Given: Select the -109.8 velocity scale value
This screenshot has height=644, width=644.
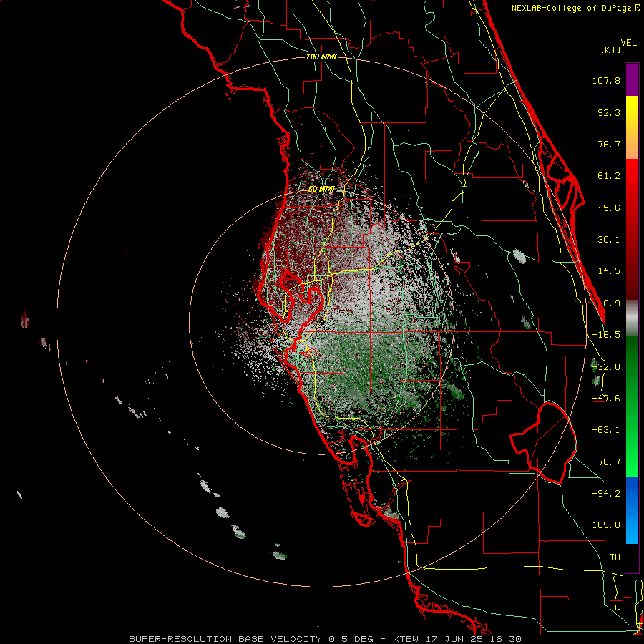Looking at the screenshot, I should pos(604,525).
